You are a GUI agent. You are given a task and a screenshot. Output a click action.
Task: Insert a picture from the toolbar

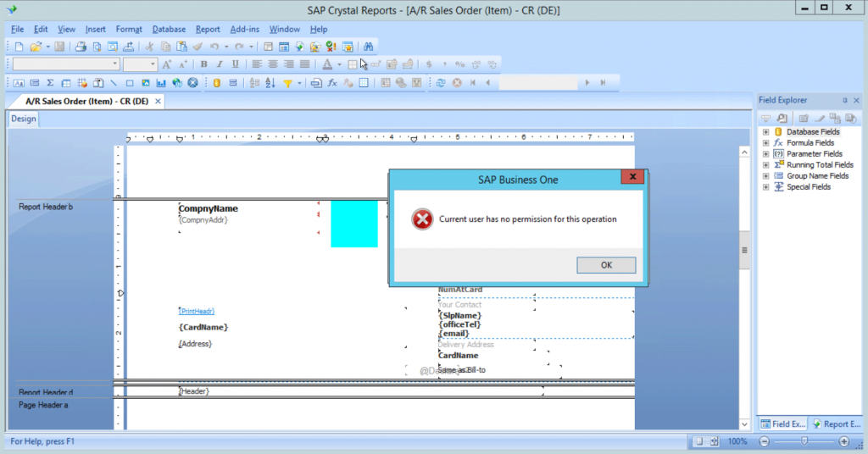(146, 83)
